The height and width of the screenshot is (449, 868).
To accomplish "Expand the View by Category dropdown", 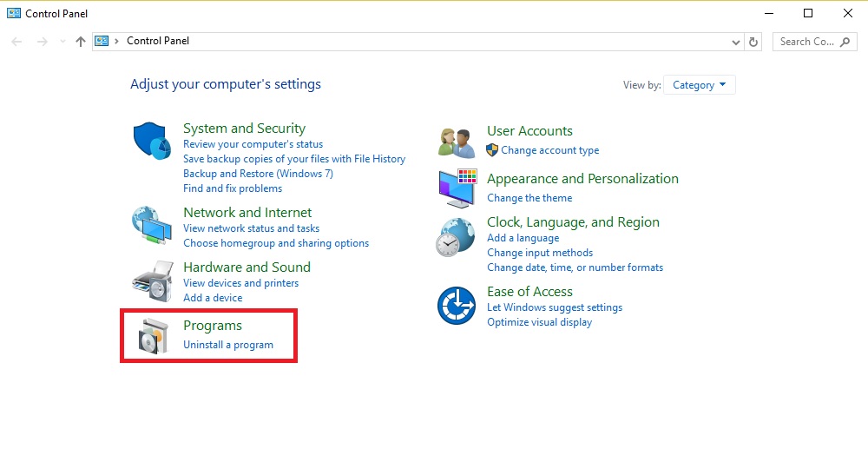I will (699, 85).
